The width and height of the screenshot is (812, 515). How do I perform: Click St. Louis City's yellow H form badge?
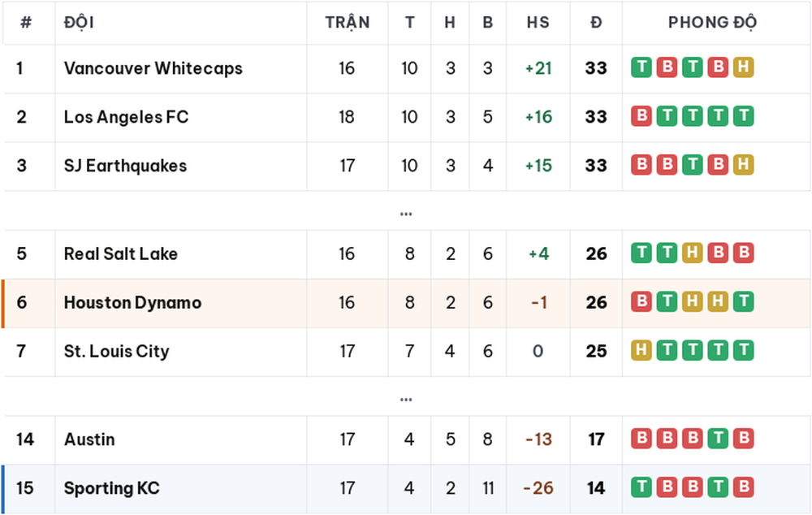tap(641, 350)
